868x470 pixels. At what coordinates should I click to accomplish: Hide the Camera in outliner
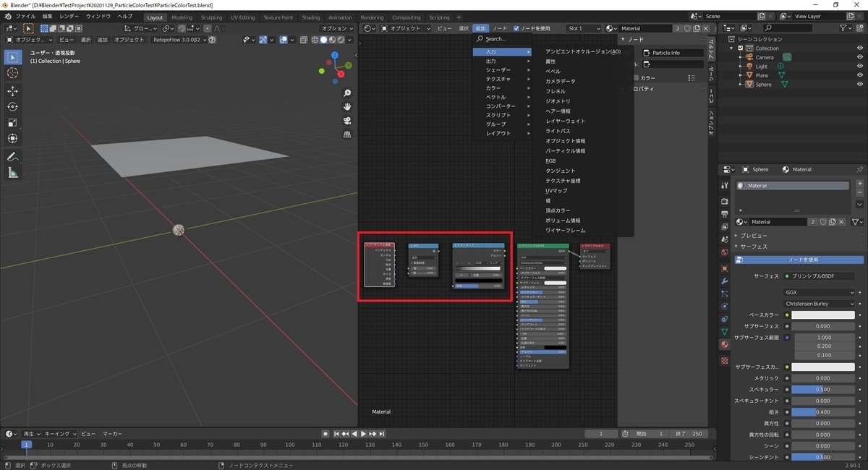click(x=859, y=57)
